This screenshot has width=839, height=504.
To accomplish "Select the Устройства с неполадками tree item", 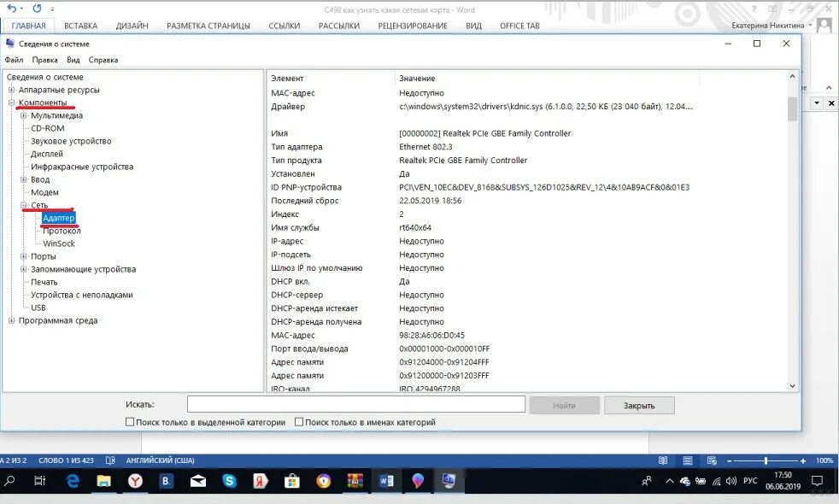I will click(82, 295).
